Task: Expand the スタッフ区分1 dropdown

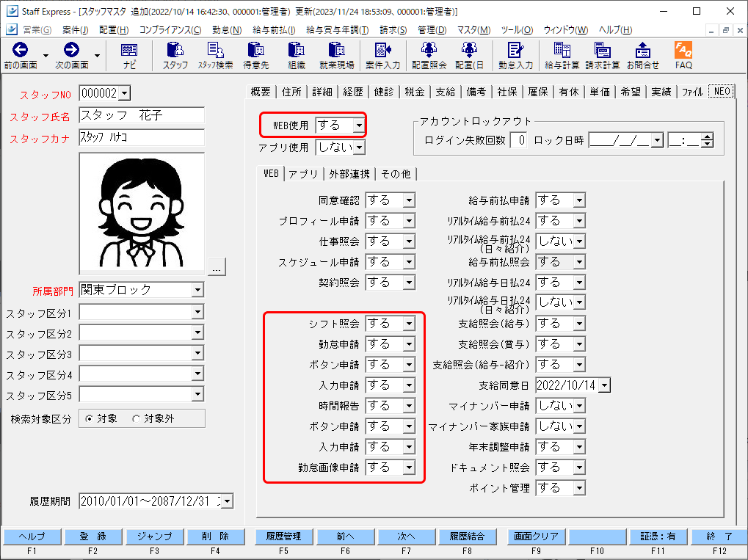Action: pos(197,312)
